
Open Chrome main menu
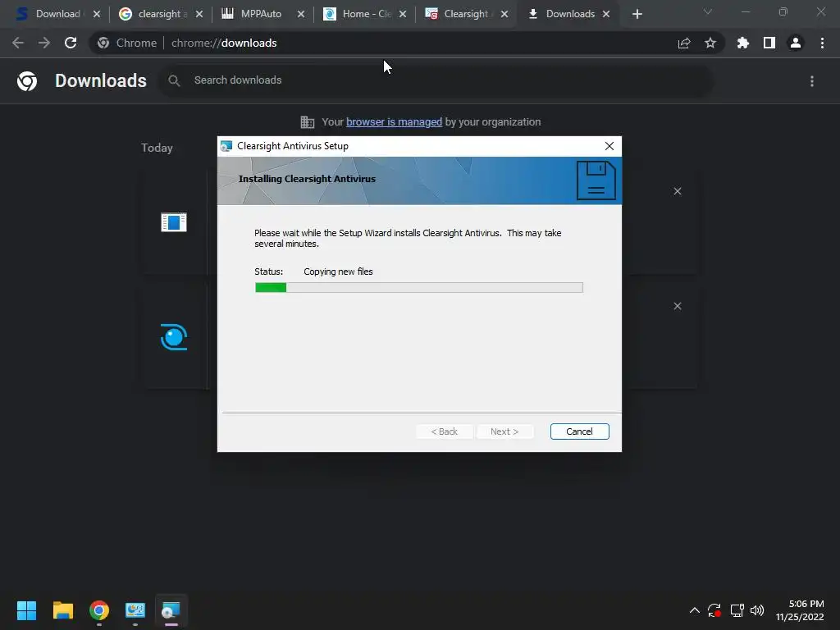pyautogui.click(x=822, y=43)
